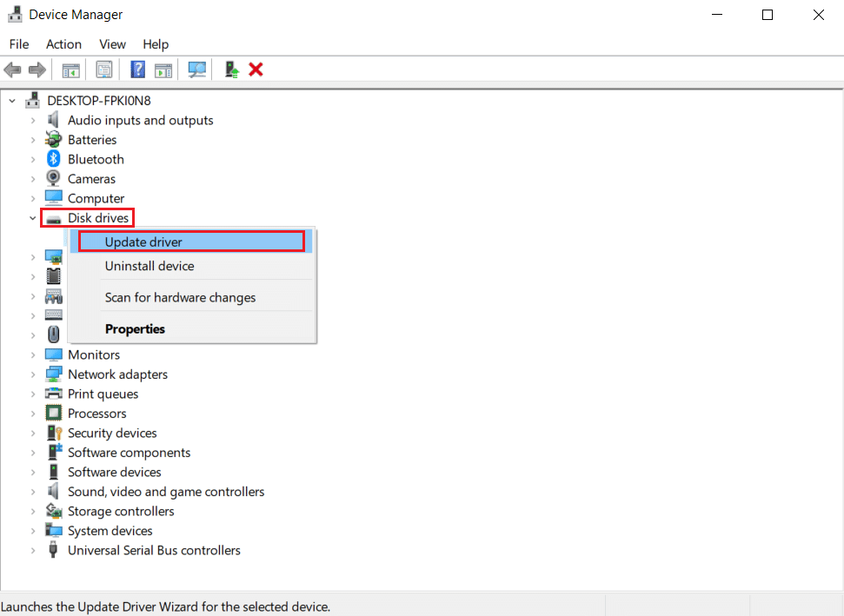Click the Computer monitor icon
This screenshot has width=844, height=616.
point(53,198)
